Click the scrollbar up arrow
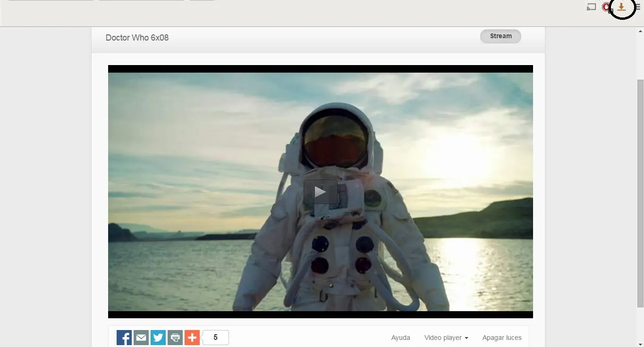The height and width of the screenshot is (347, 644). (640, 31)
